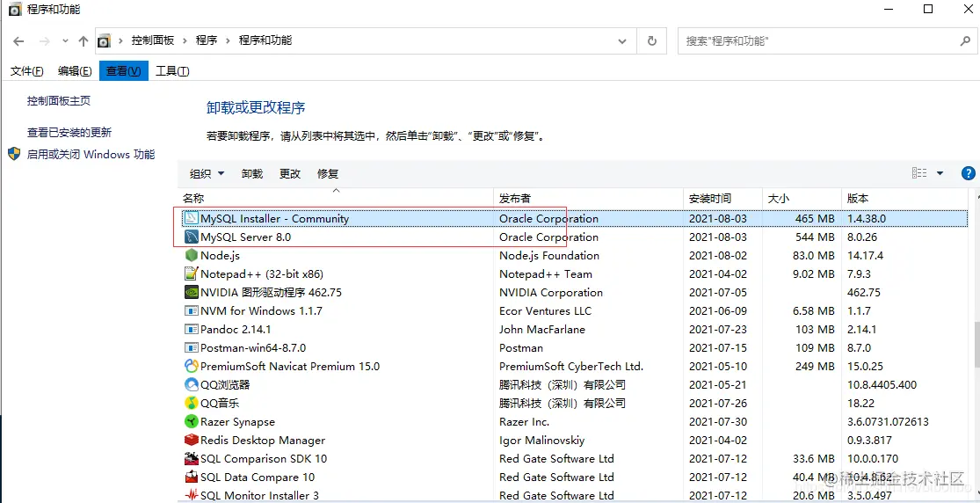Click the QQ浏览器 program icon

click(x=192, y=385)
